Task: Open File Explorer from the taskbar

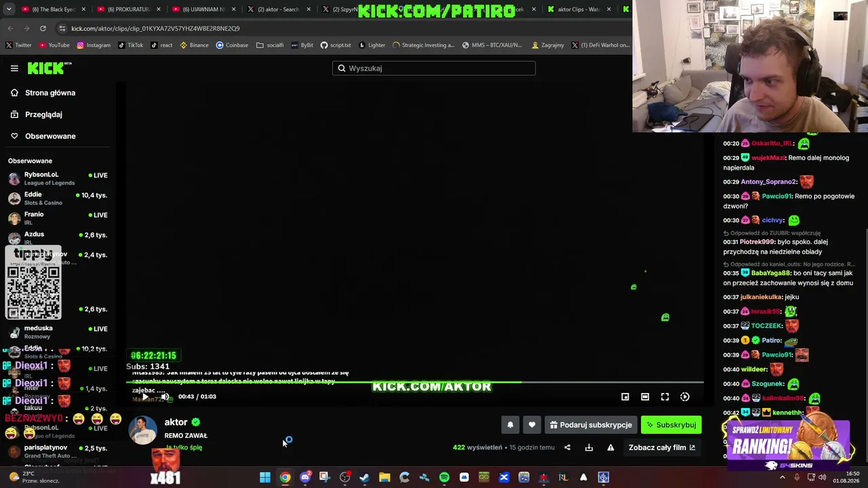Action: pyautogui.click(x=384, y=477)
